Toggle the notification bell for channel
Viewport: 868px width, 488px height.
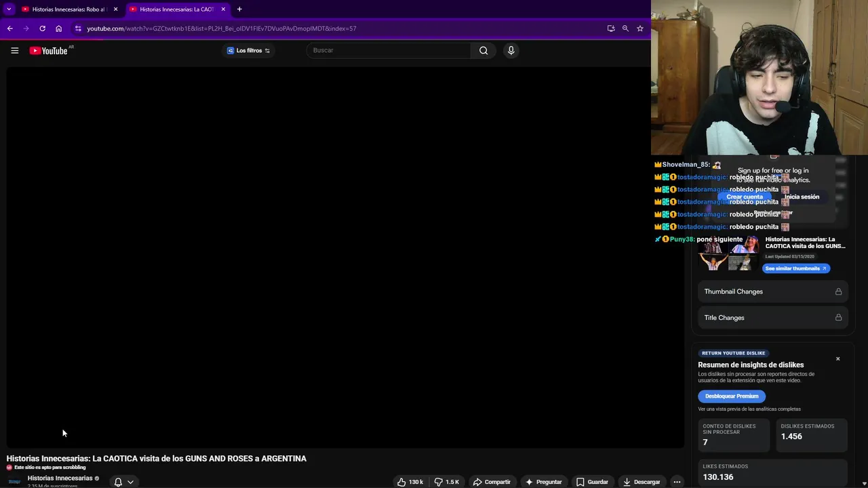pos(118,482)
